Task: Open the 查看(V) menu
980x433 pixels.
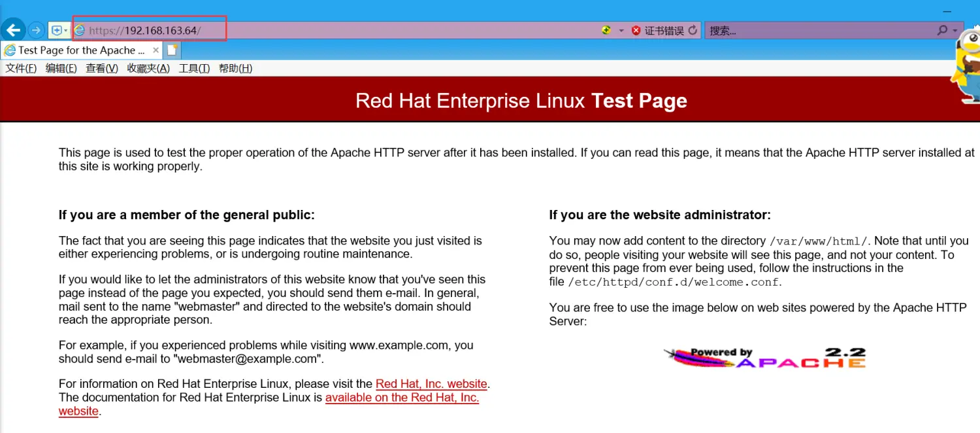Action: point(102,68)
